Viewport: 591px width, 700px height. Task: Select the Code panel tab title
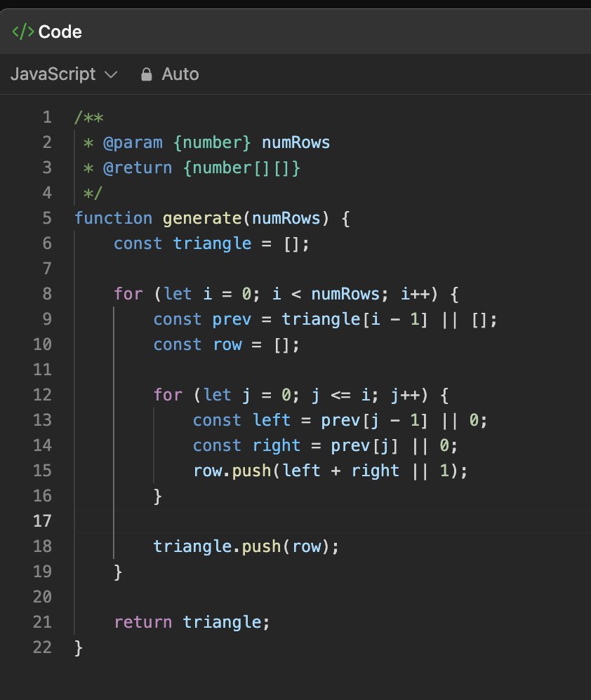click(x=60, y=32)
